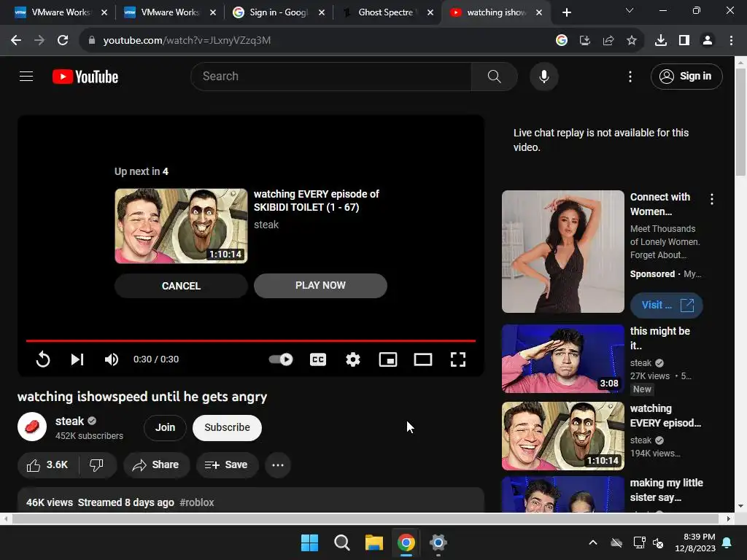Viewport: 747px width, 560px height.
Task: Install the app using the address bar icon
Action: pos(585,41)
